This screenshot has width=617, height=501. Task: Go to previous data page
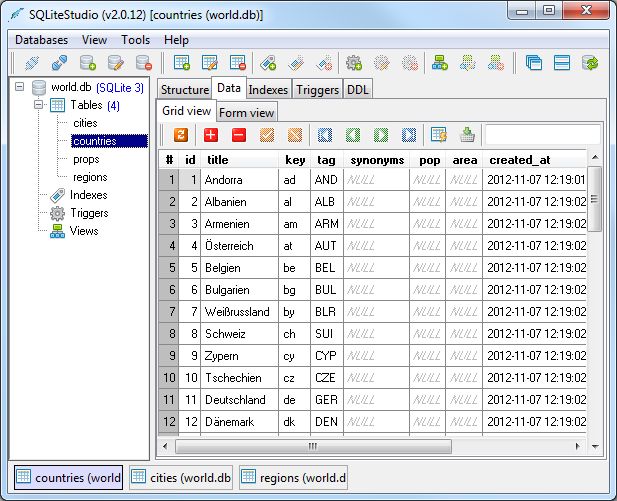click(353, 135)
